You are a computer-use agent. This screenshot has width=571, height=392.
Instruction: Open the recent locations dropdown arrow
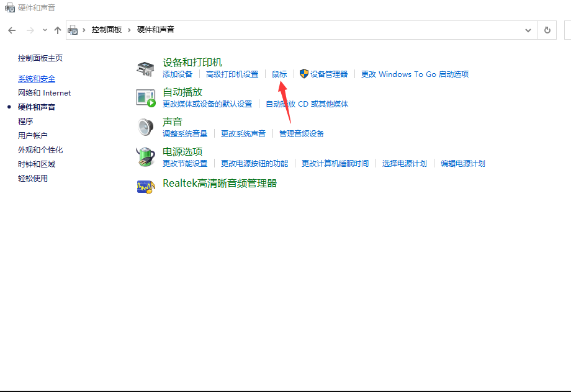tap(45, 30)
